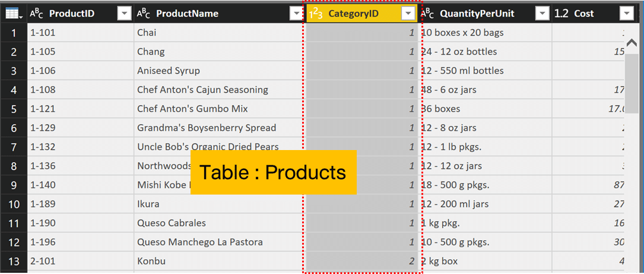Open the ProductName column filter dropdown
Viewport: 644px width, 274px height.
pos(295,14)
